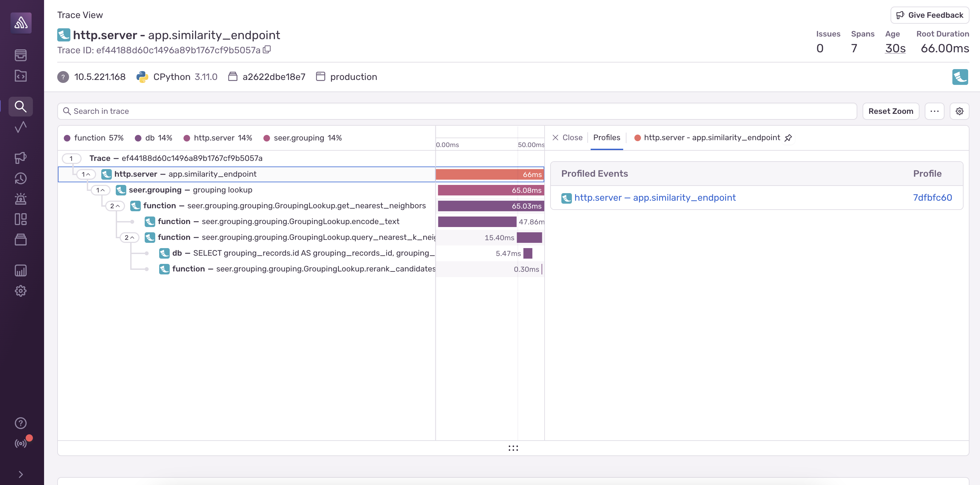Pin the http.server tab in drawer
This screenshot has width=980, height=485.
coord(788,138)
